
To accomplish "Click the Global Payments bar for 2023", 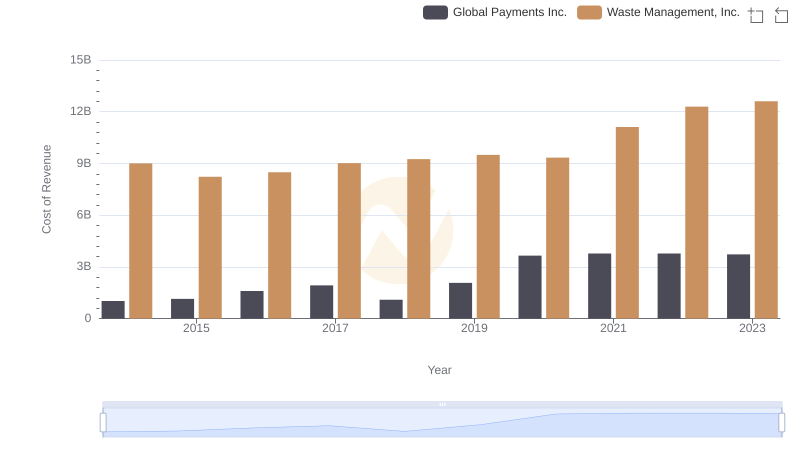I will (738, 286).
